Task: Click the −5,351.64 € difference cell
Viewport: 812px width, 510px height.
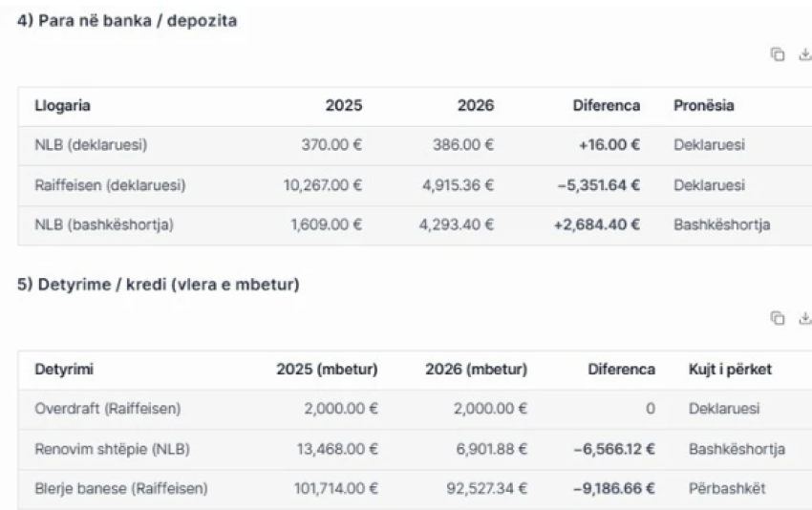Action: [x=598, y=185]
